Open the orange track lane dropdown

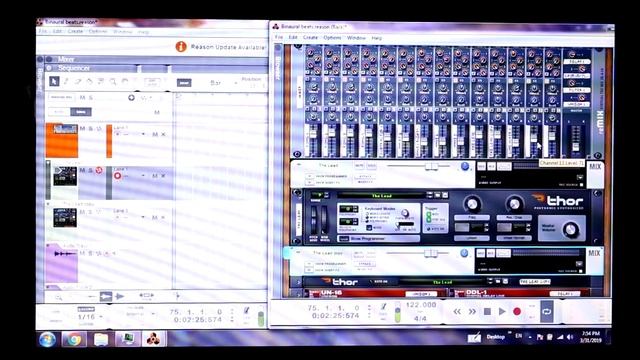(x=143, y=134)
